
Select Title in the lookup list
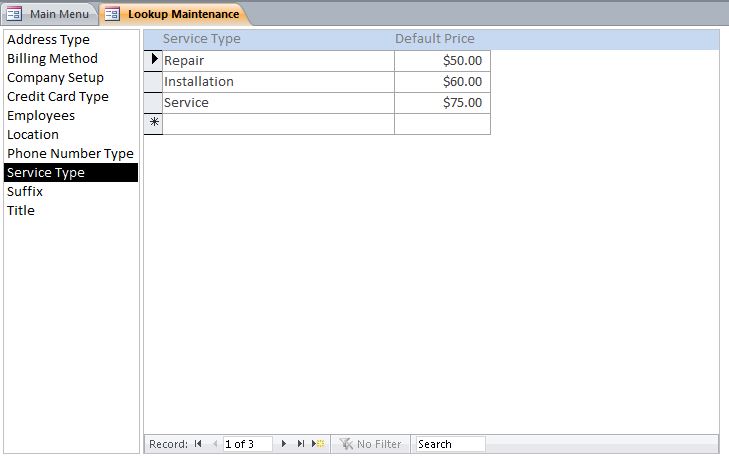coord(71,211)
